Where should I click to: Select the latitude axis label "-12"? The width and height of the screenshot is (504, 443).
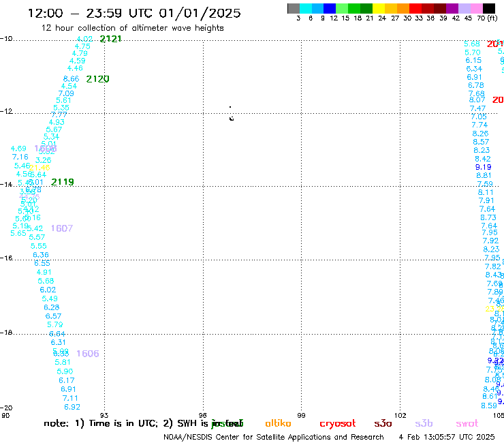(6, 111)
